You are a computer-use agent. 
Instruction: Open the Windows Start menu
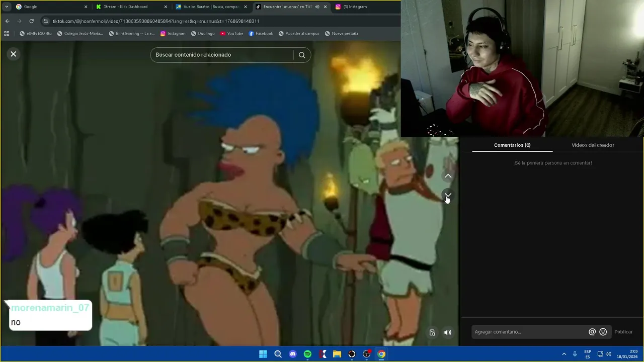coord(263,354)
